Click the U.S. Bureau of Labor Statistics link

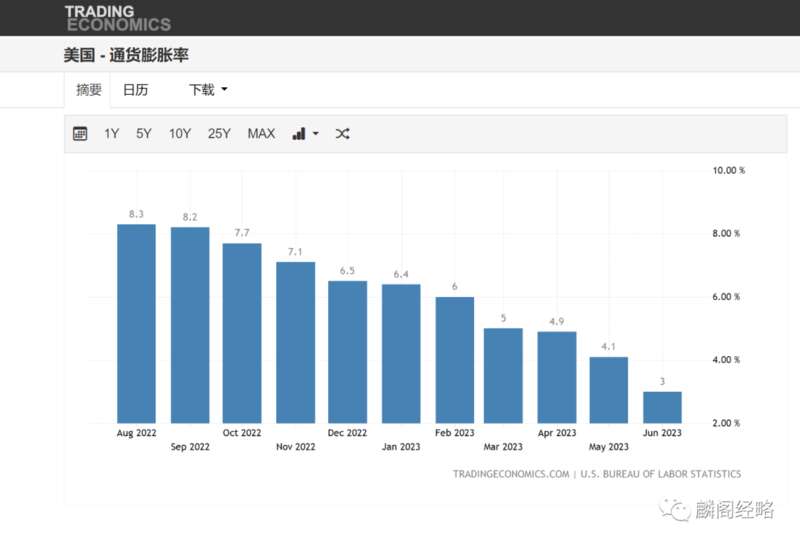point(661,474)
